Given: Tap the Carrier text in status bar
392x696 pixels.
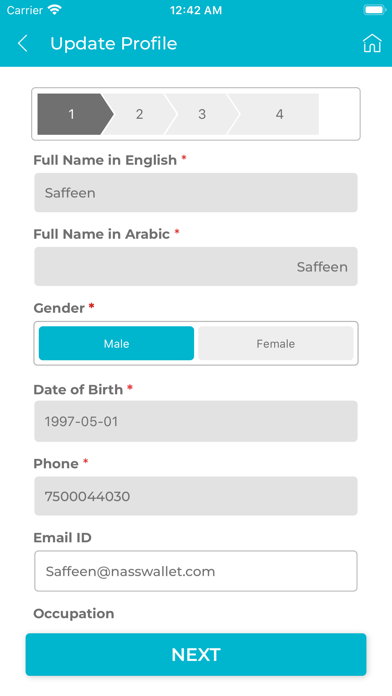Looking at the screenshot, I should (25, 10).
